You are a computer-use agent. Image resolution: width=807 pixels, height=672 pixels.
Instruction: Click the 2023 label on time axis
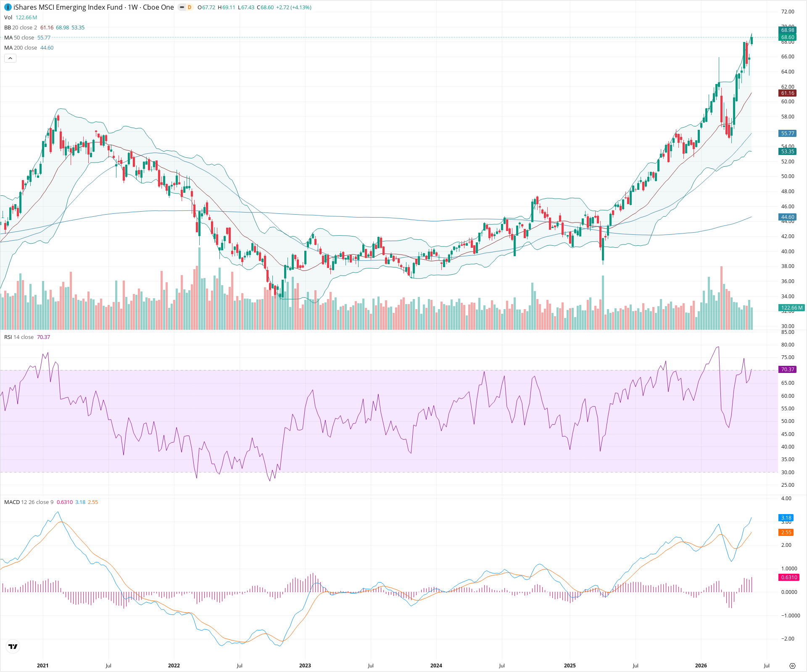pos(305,666)
